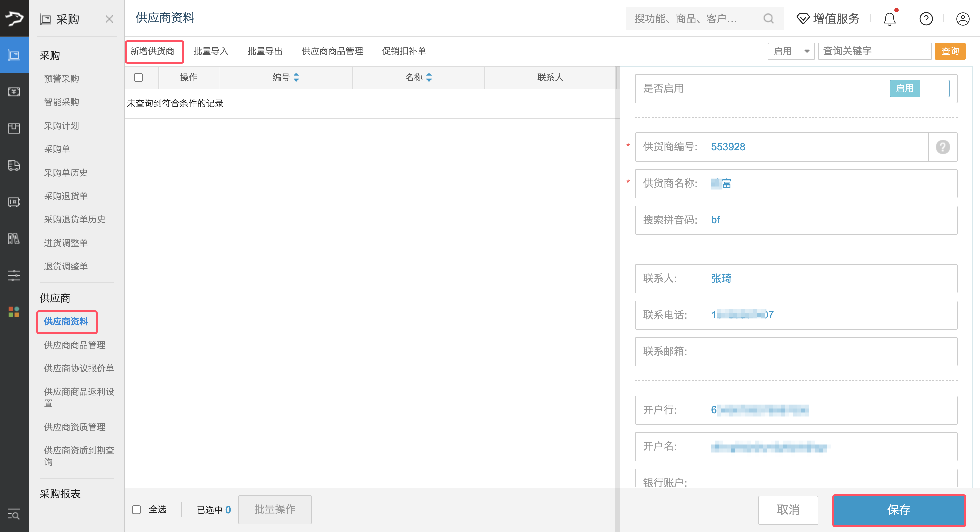Sort the table by 编号 column
980x532 pixels.
pos(285,77)
